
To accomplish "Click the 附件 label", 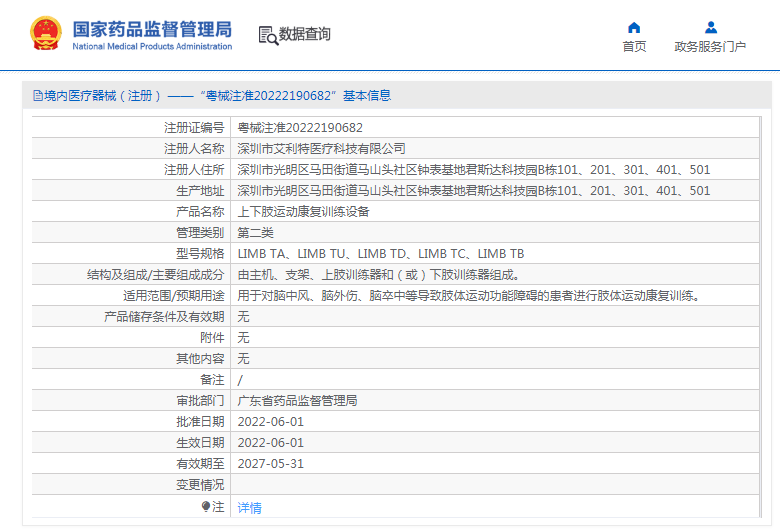I will pos(212,337).
